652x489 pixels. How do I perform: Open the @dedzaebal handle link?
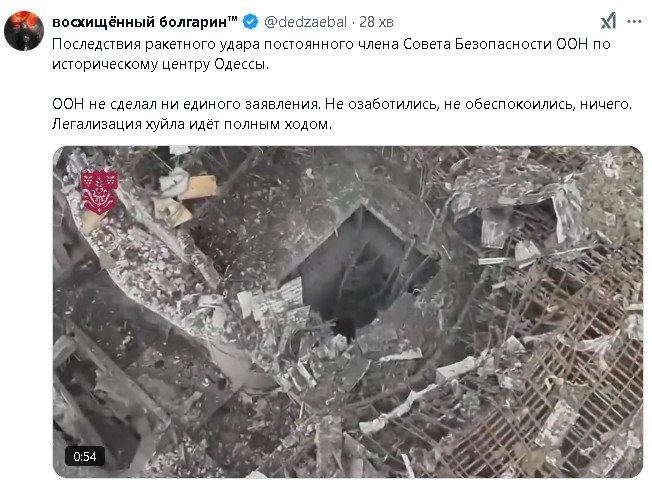(305, 22)
